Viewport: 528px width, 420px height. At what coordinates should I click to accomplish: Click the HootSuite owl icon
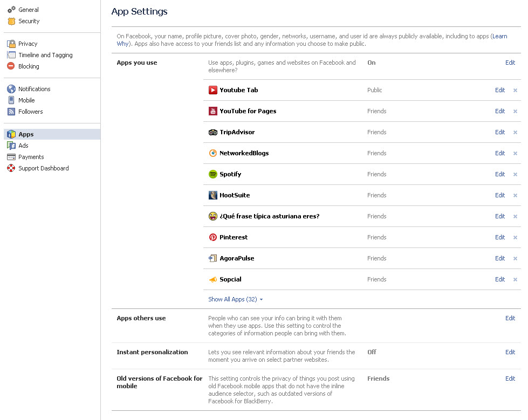coord(213,195)
